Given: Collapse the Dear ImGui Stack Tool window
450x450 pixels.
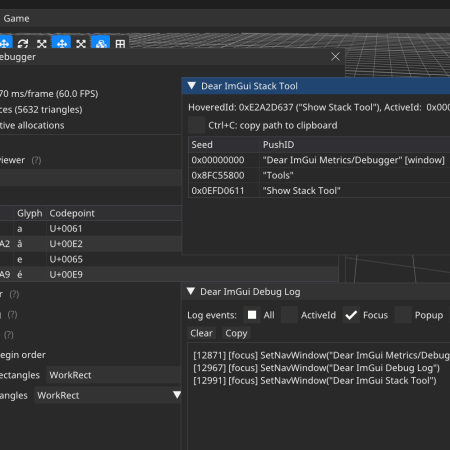Looking at the screenshot, I should click(x=192, y=86).
